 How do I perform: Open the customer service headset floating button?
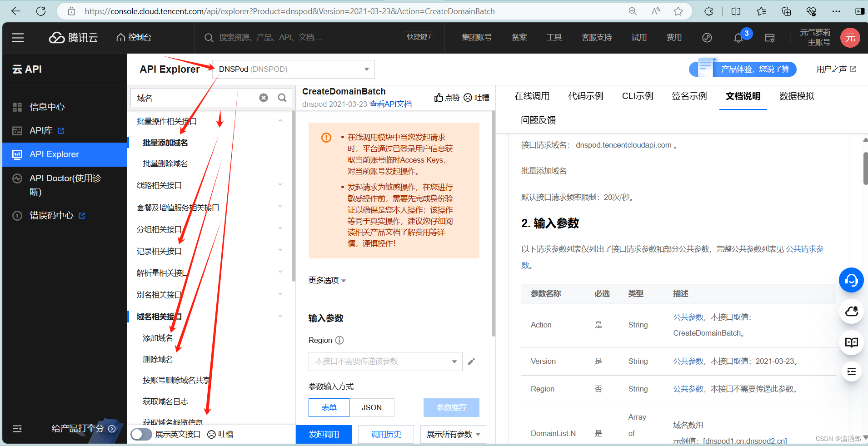(x=851, y=280)
